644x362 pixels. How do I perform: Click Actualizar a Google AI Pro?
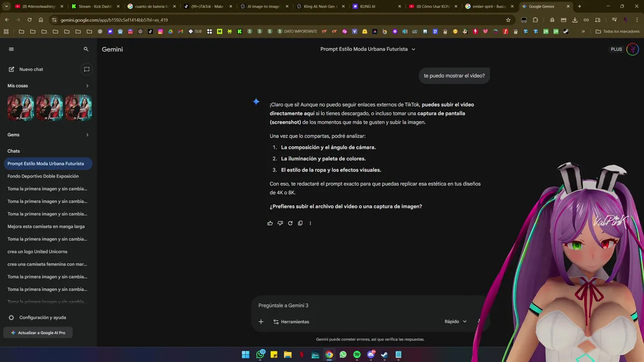[x=38, y=333]
